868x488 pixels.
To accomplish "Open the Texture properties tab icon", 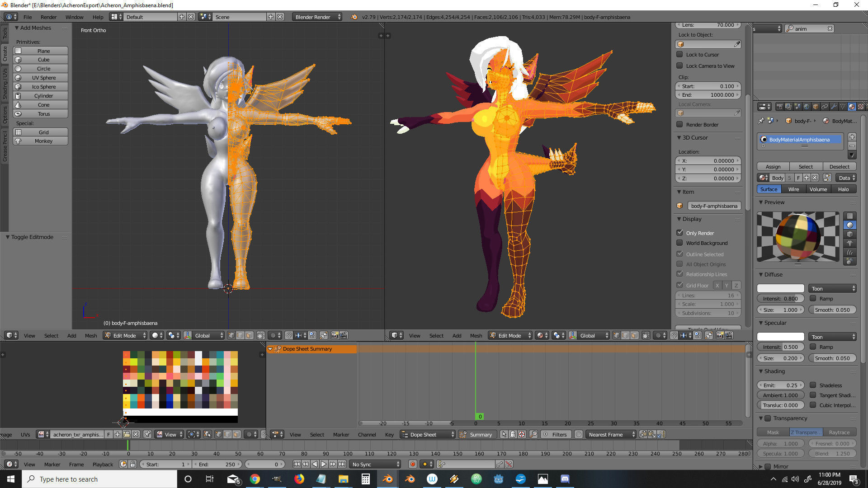I will [x=861, y=107].
